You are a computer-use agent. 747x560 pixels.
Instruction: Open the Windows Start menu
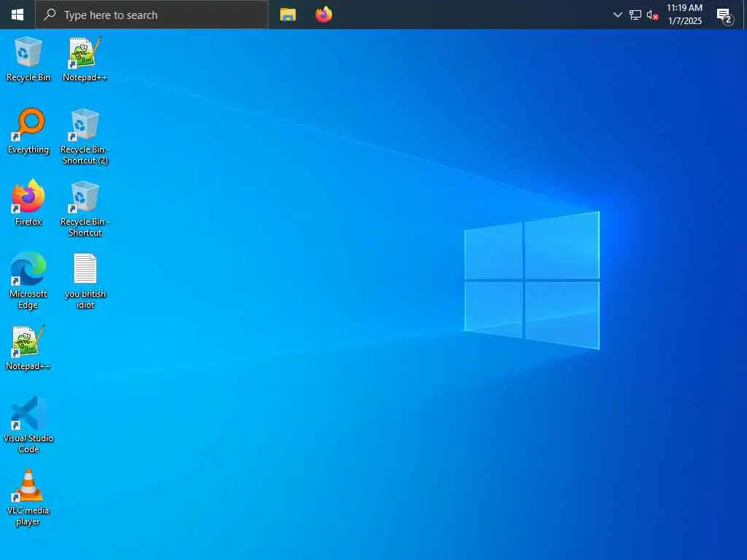pos(18,15)
